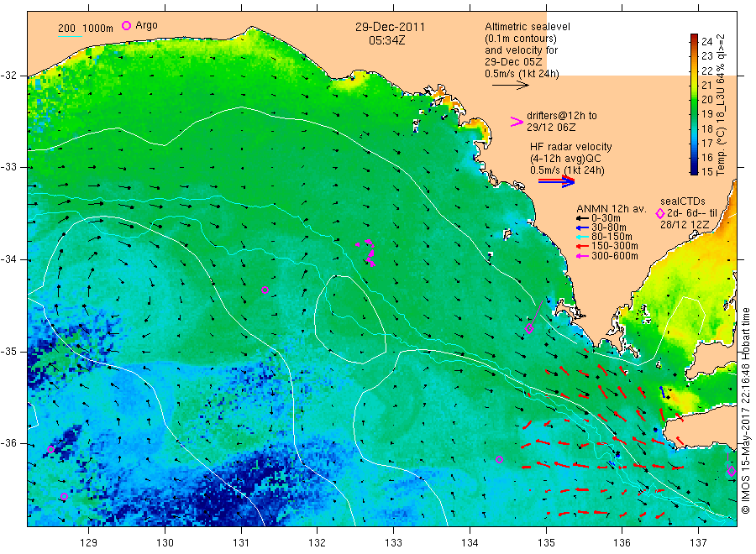Click the '24' label on the temperature scale
Image resolution: width=756 pixels, height=554 pixels.
(x=706, y=41)
